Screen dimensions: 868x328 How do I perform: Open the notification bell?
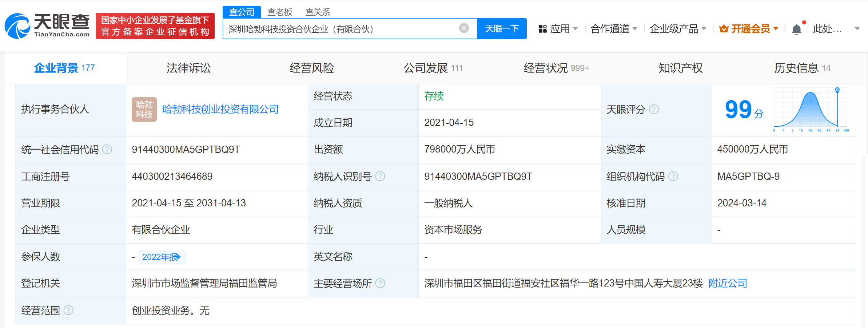pyautogui.click(x=797, y=29)
